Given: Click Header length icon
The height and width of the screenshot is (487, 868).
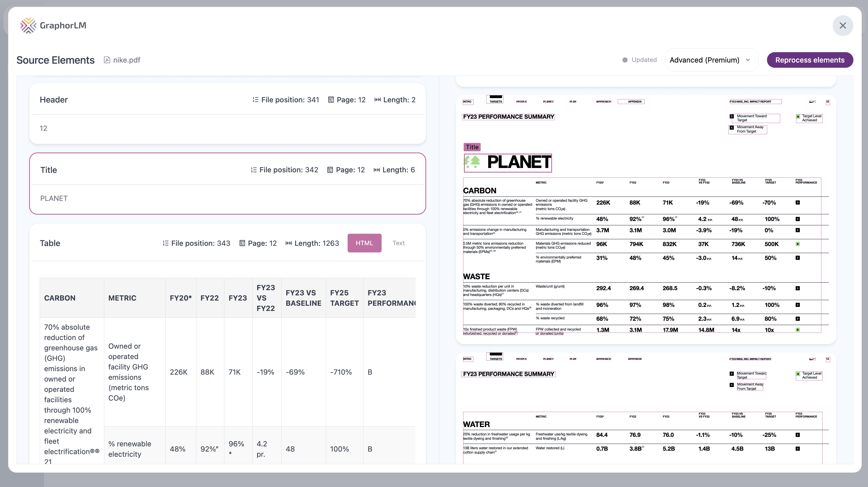Looking at the screenshot, I should pos(377,100).
